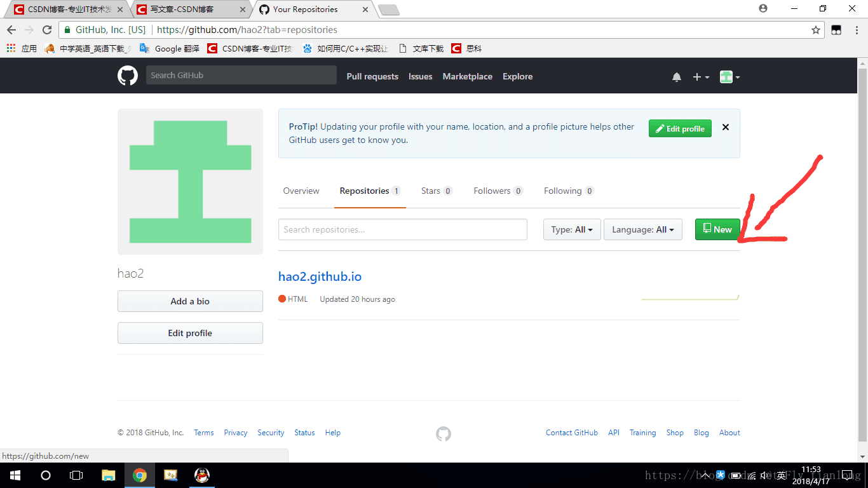Open the Windows Start menu

tap(15, 475)
